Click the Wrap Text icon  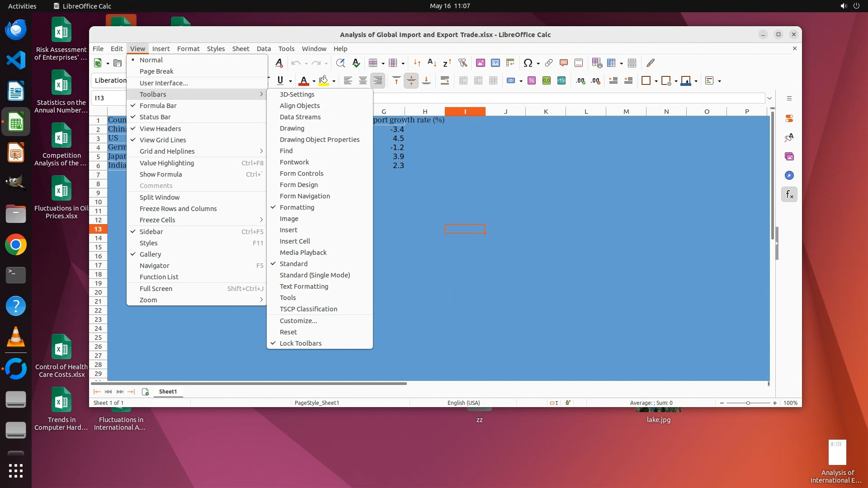click(445, 81)
